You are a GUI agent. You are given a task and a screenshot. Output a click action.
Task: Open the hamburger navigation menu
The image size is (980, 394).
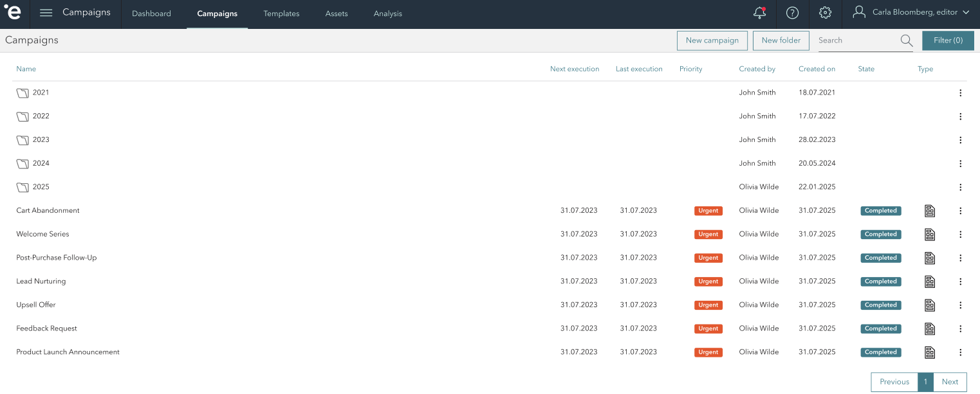46,13
